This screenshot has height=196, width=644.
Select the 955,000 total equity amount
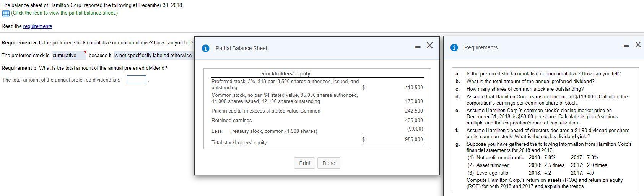pos(414,139)
